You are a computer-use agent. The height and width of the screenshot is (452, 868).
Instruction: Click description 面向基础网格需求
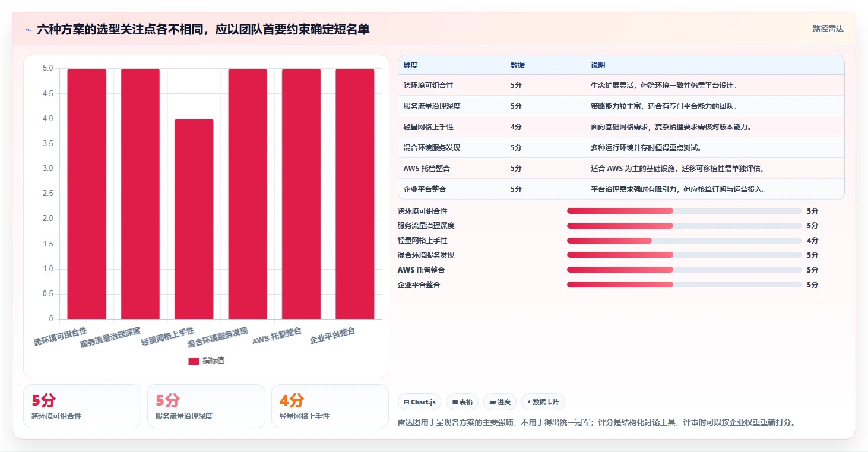pyautogui.click(x=620, y=127)
